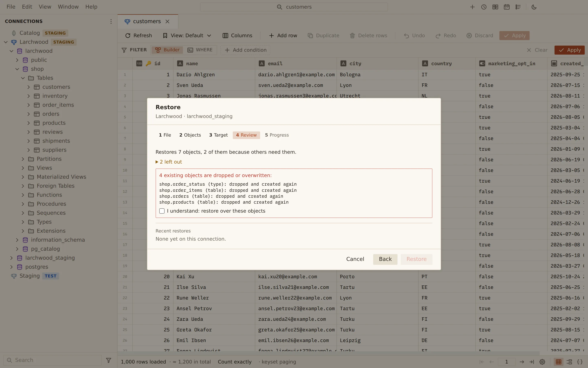The image size is (588, 368).
Task: Click the Cancel button in the Restore dialog
Action: [355, 259]
